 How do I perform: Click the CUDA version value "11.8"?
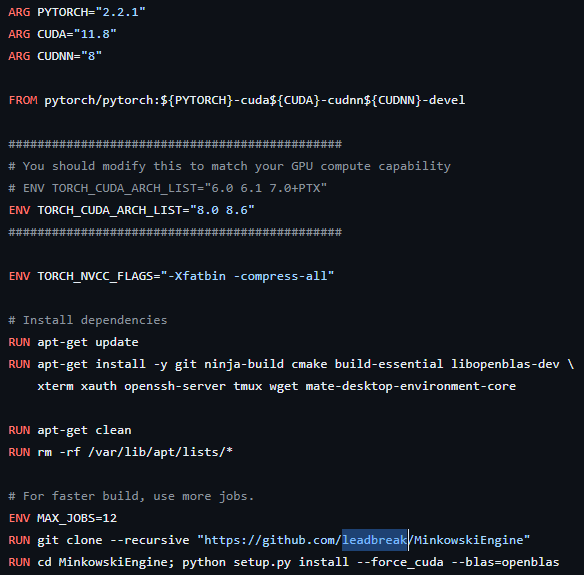tap(95, 34)
